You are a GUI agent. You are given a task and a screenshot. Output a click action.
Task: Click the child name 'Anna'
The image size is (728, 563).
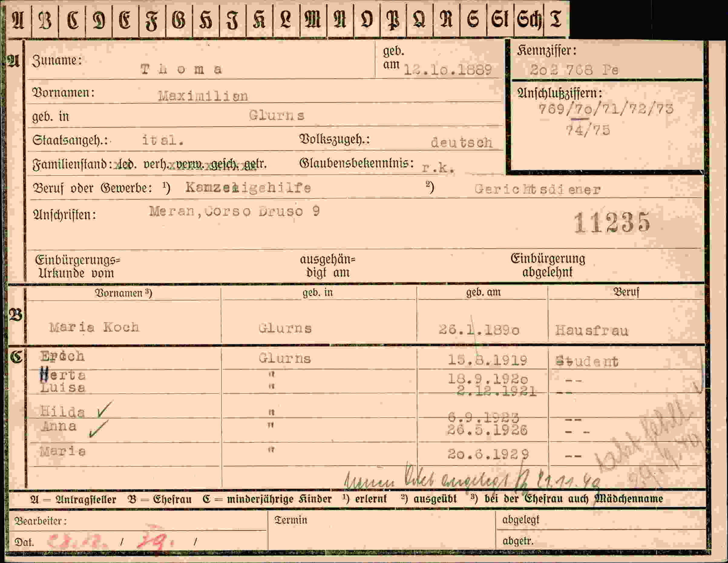tap(59, 426)
